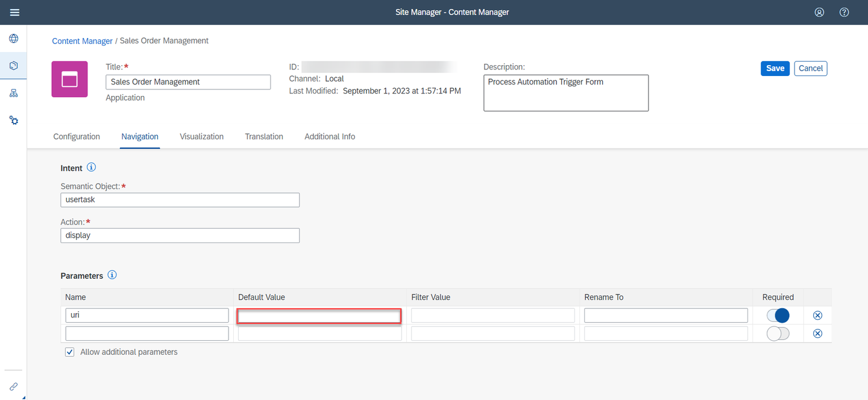Screen dimensions: 868x400
Task: Click the Default Value column header
Action: click(x=262, y=297)
